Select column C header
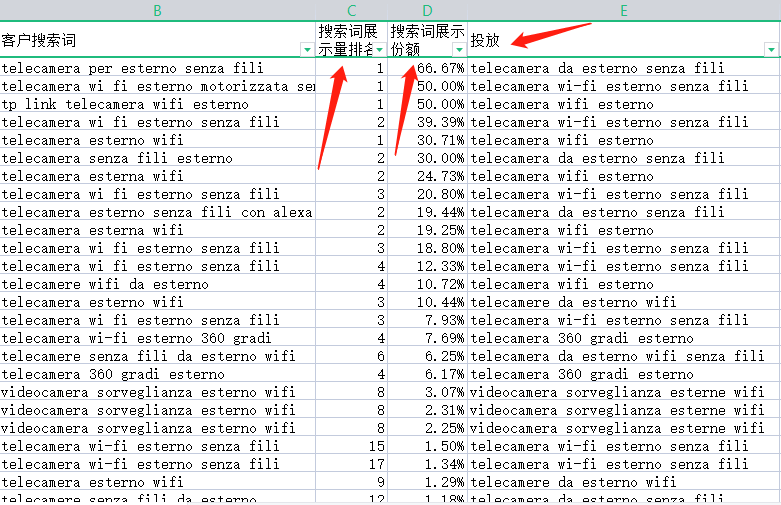The image size is (781, 505). pyautogui.click(x=351, y=10)
